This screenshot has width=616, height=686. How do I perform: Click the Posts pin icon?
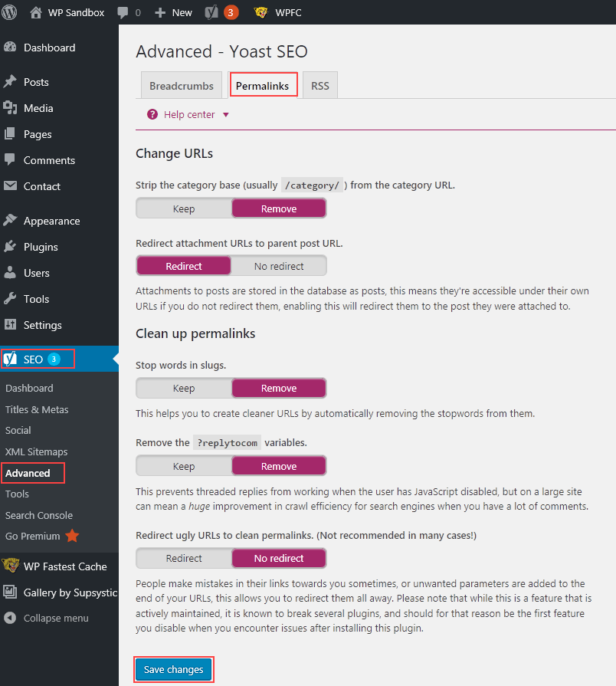pyautogui.click(x=10, y=82)
